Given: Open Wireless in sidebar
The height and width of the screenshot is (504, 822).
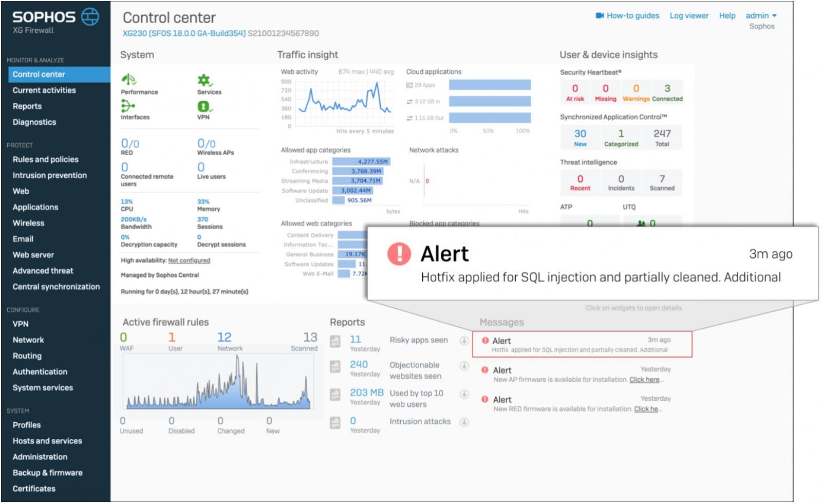Looking at the screenshot, I should click(29, 223).
